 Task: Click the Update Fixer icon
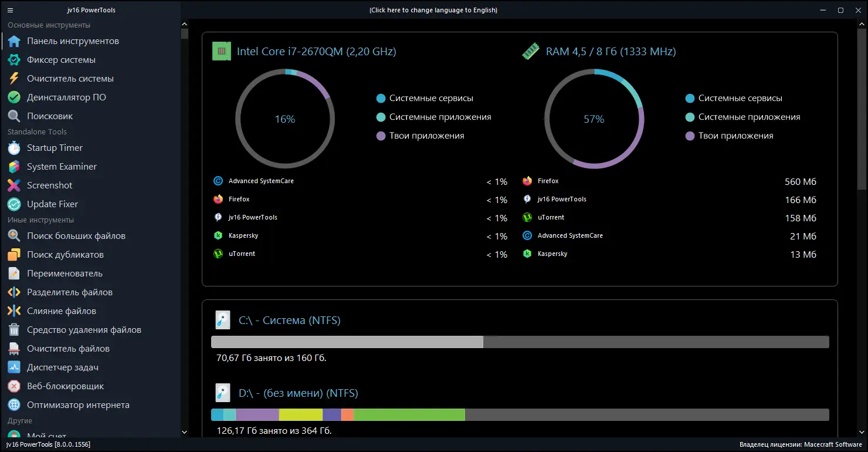(x=14, y=204)
